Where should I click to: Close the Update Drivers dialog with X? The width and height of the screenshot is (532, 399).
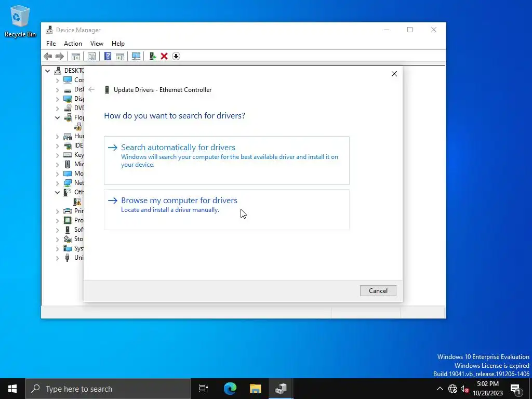[x=394, y=74]
